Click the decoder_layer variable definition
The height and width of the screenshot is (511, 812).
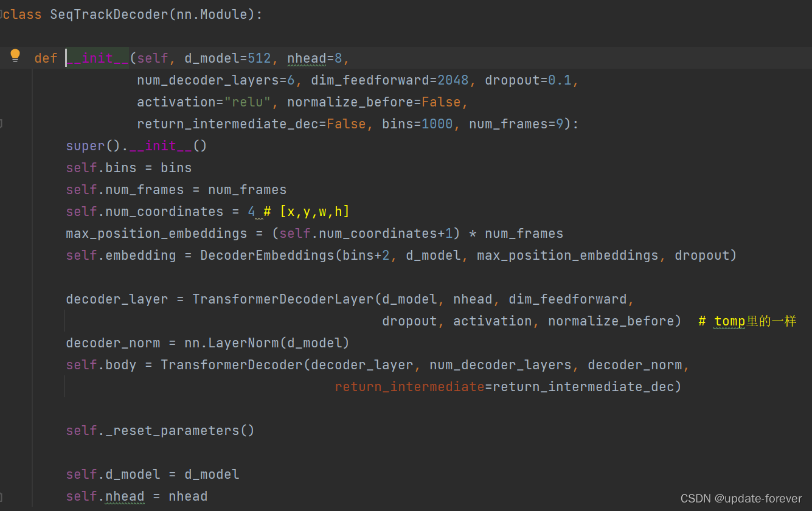(x=117, y=299)
